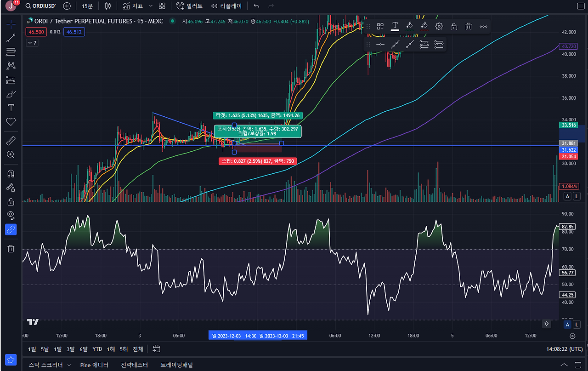Open the patterns drawing tool
Viewport: 588px width, 371px height.
tap(11, 66)
